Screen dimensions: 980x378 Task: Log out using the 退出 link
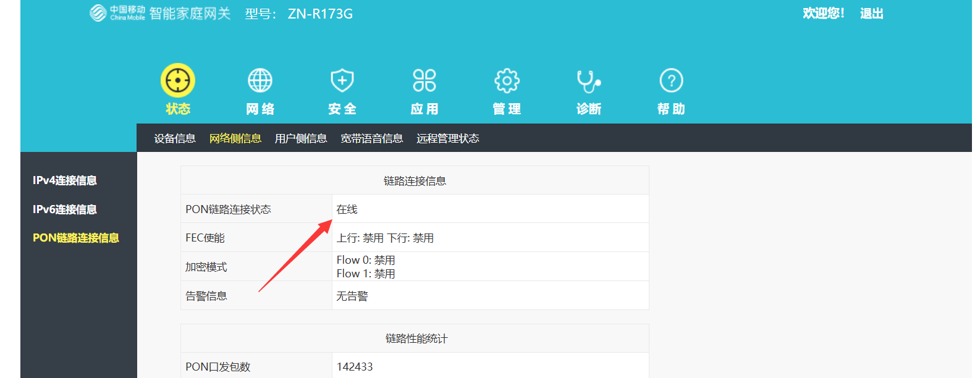point(871,14)
